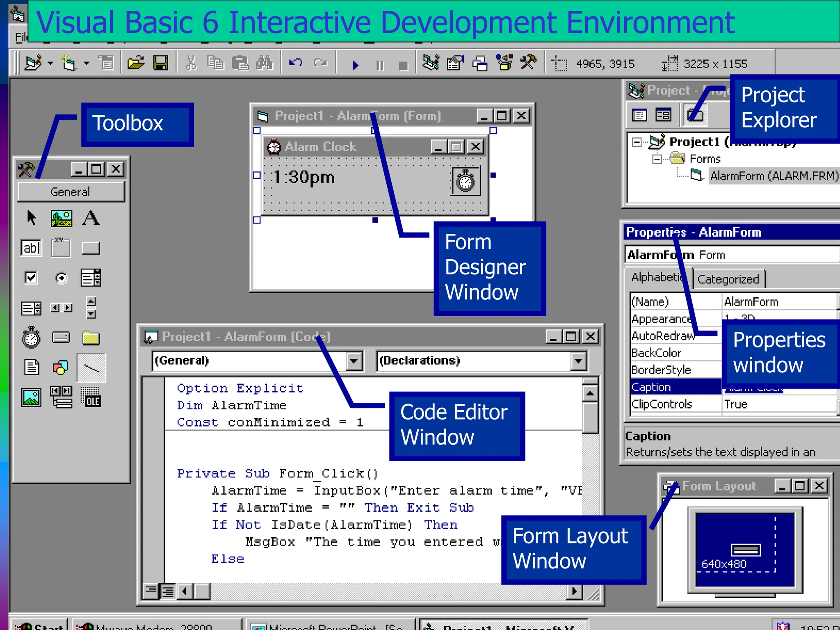Open Form Layout Window from the toolbar

click(x=480, y=64)
